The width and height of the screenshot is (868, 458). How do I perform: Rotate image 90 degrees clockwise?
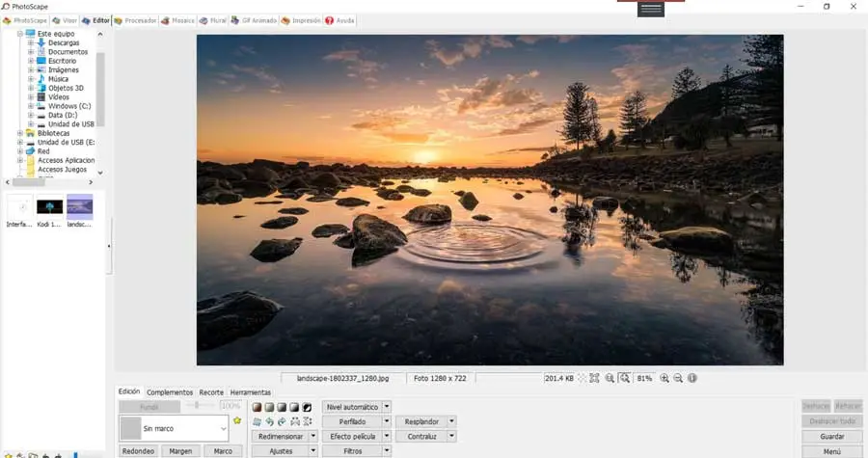(x=282, y=421)
